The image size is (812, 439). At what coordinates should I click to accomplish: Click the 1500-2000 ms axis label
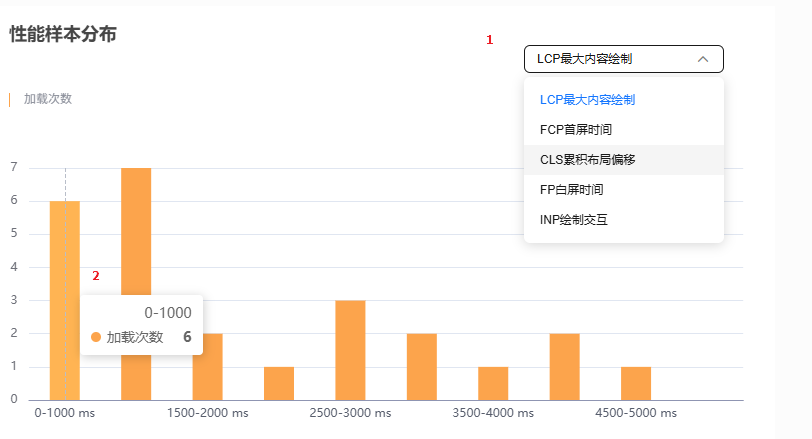coord(208,413)
